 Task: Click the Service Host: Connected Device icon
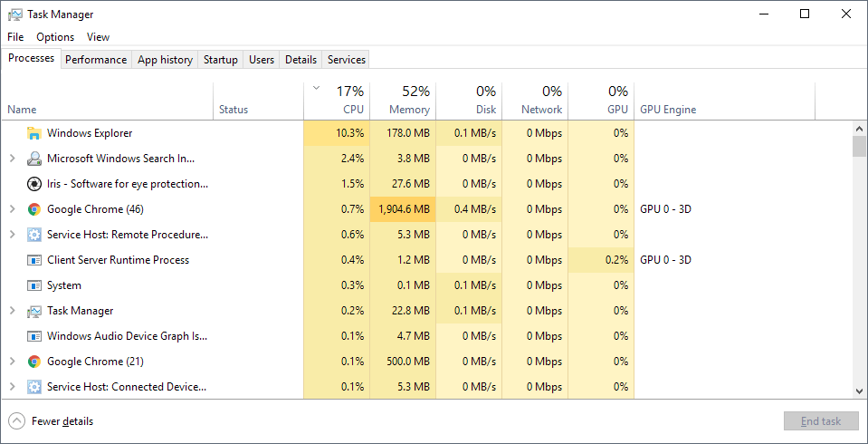tap(34, 387)
